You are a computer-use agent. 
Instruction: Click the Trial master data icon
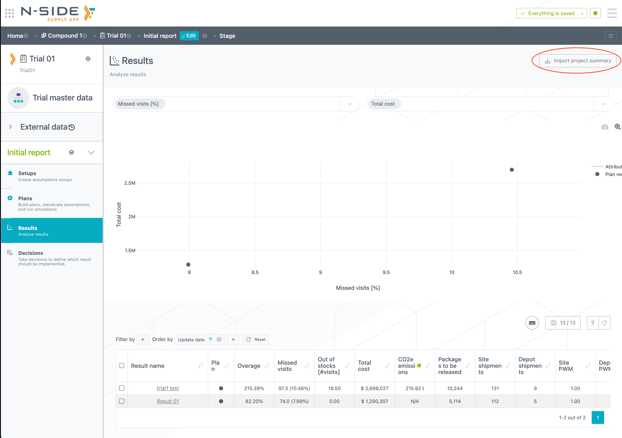click(18, 98)
